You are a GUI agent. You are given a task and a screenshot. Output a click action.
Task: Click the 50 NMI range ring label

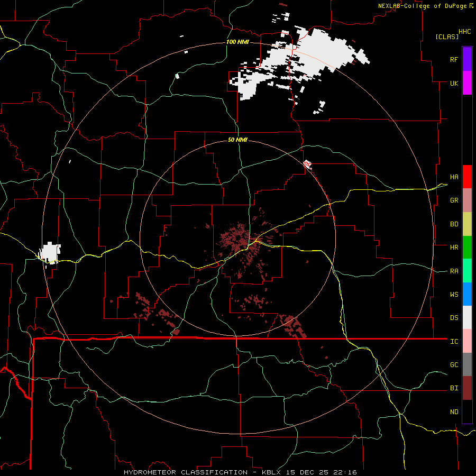tap(237, 140)
